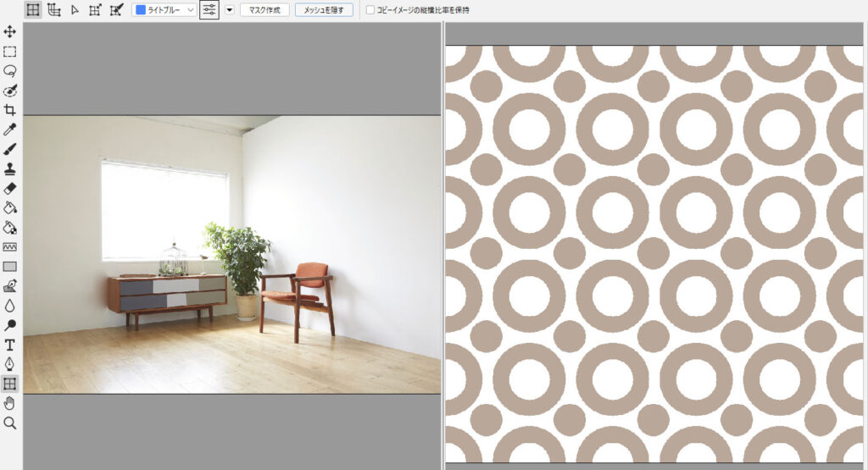Click the circle pattern image in right canvas

coord(654,254)
